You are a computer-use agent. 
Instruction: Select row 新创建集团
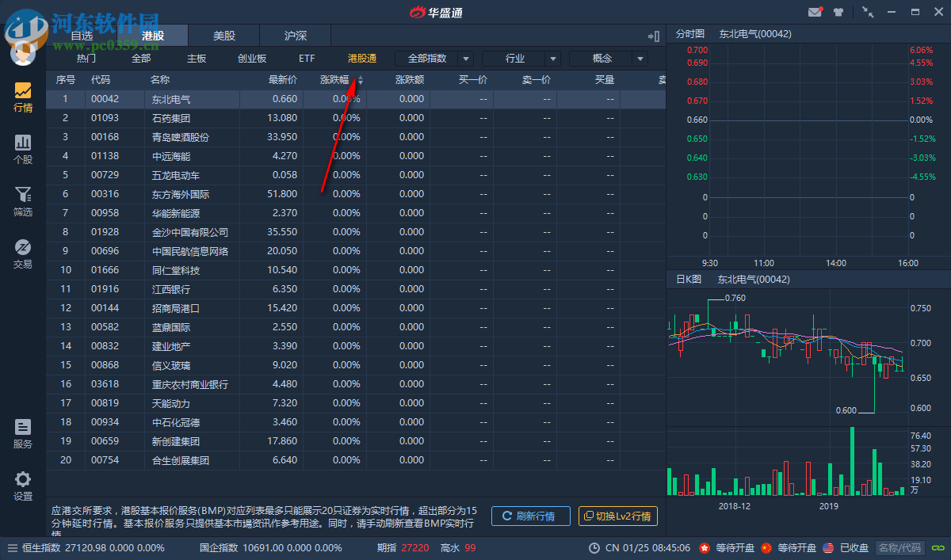356,441
